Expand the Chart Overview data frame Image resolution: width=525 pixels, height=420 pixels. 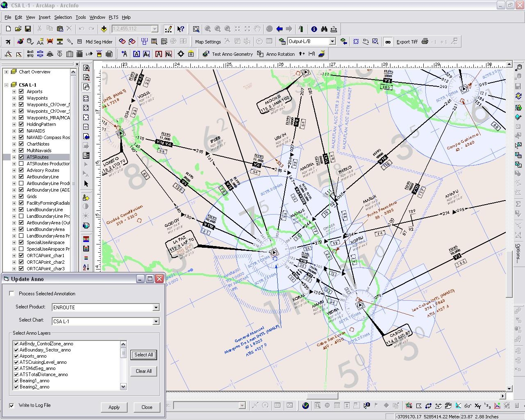[7, 72]
